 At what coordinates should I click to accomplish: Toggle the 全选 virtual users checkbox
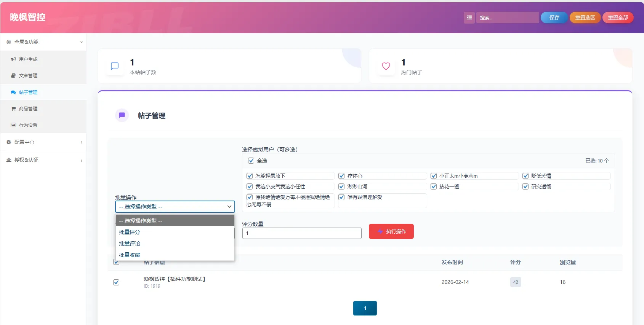pos(251,161)
